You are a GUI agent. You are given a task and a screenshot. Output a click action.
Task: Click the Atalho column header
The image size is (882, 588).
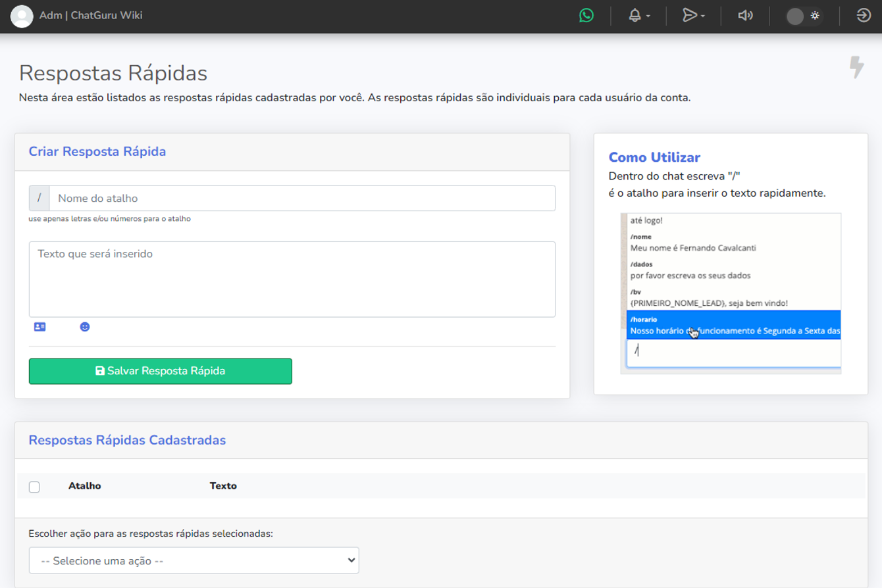(85, 486)
